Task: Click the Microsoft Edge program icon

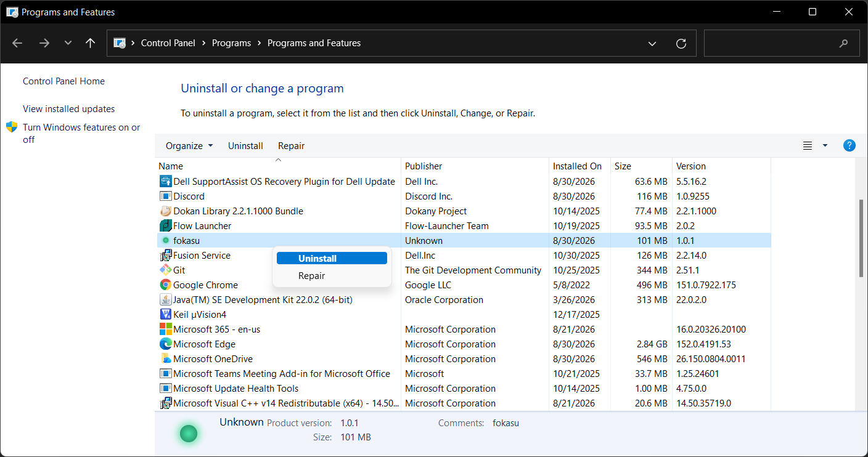Action: coord(165,344)
